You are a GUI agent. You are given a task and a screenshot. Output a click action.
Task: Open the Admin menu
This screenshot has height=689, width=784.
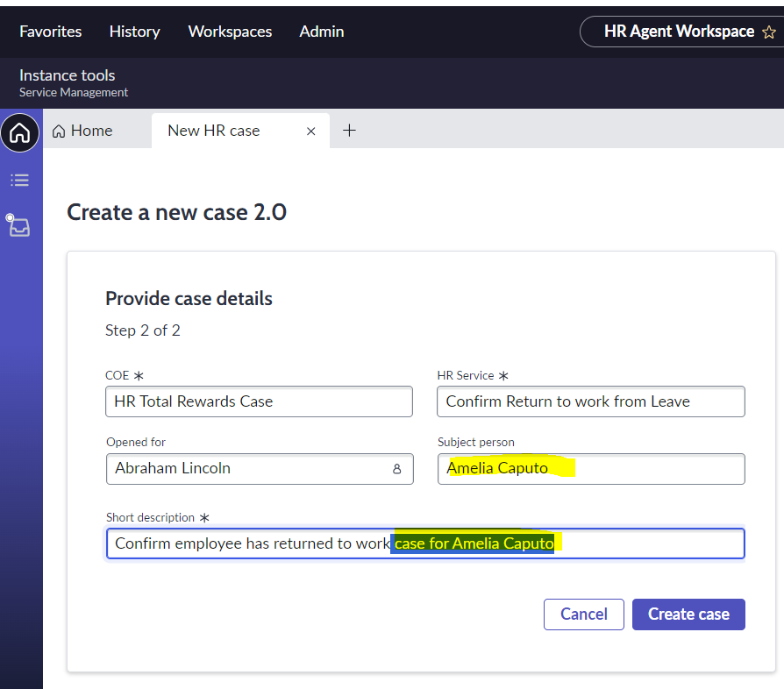pos(322,32)
